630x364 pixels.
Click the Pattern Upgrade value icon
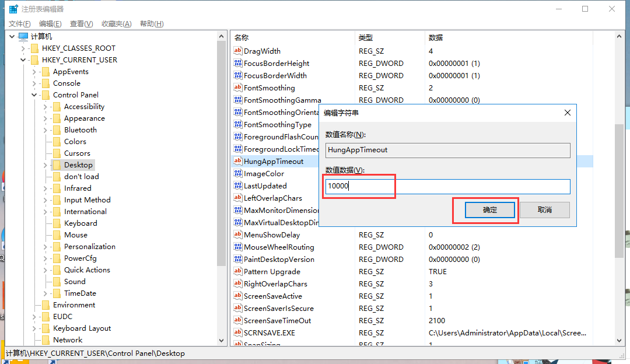click(x=237, y=272)
